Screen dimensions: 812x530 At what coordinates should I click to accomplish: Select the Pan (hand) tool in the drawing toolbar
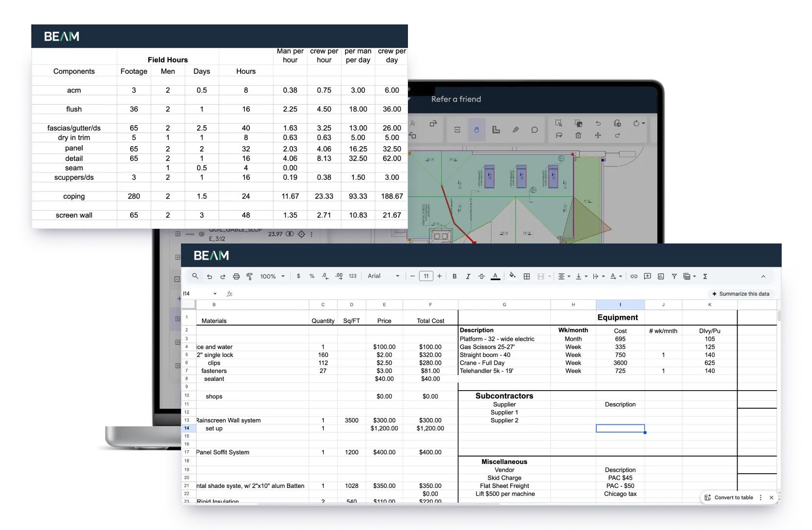476,130
